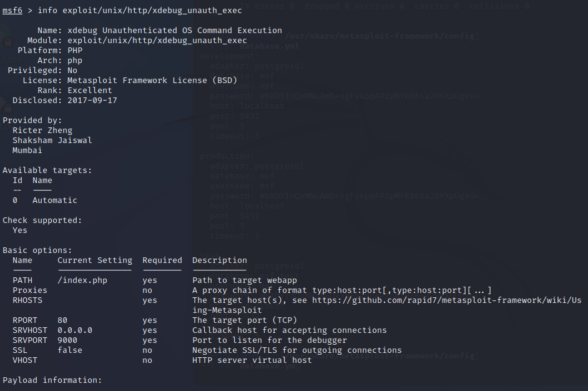
Task: Click 'Callback host for accepting connections' description
Action: 290,330
